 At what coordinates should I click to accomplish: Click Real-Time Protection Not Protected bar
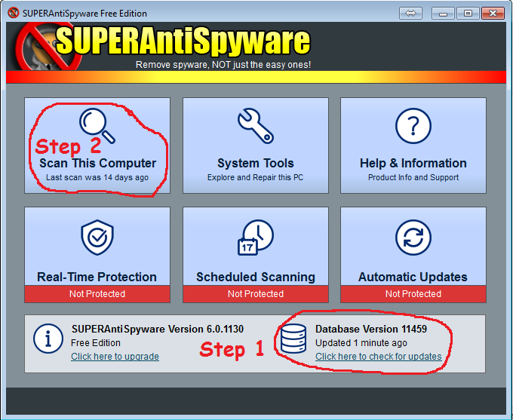click(x=97, y=293)
